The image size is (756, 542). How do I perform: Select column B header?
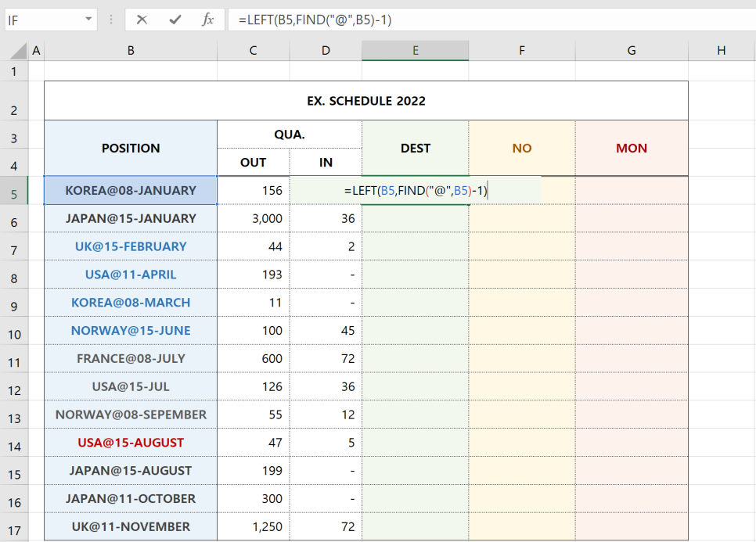pyautogui.click(x=131, y=51)
